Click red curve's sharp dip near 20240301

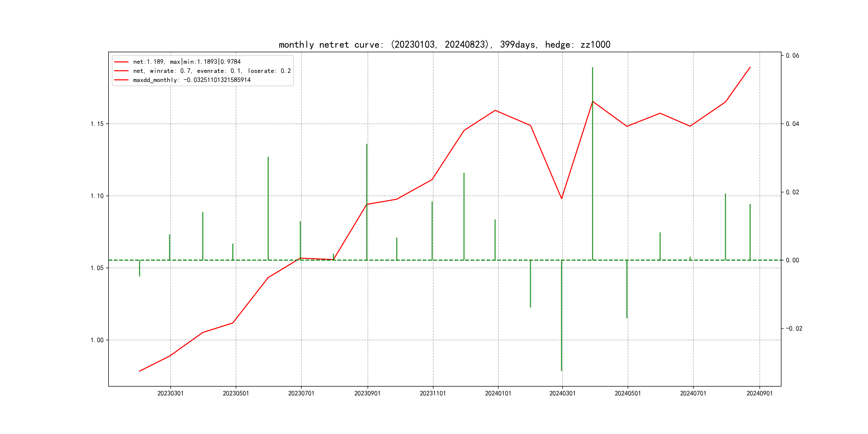point(561,199)
